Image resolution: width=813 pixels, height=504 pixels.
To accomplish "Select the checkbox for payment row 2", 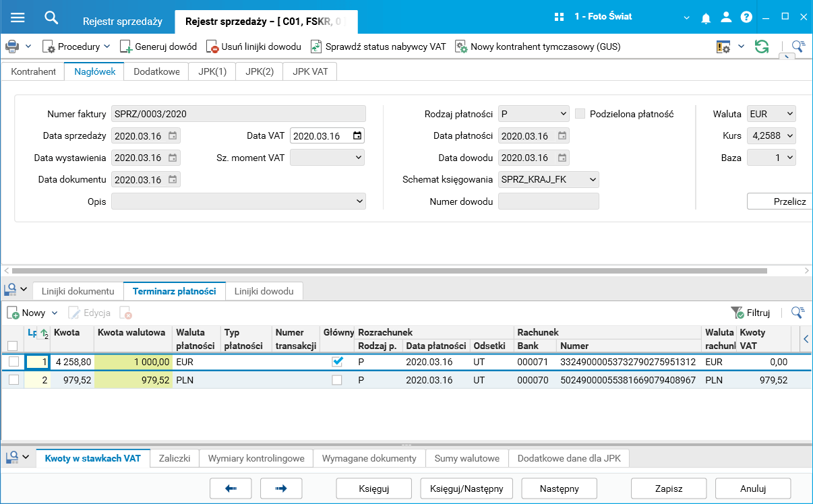I will point(13,380).
